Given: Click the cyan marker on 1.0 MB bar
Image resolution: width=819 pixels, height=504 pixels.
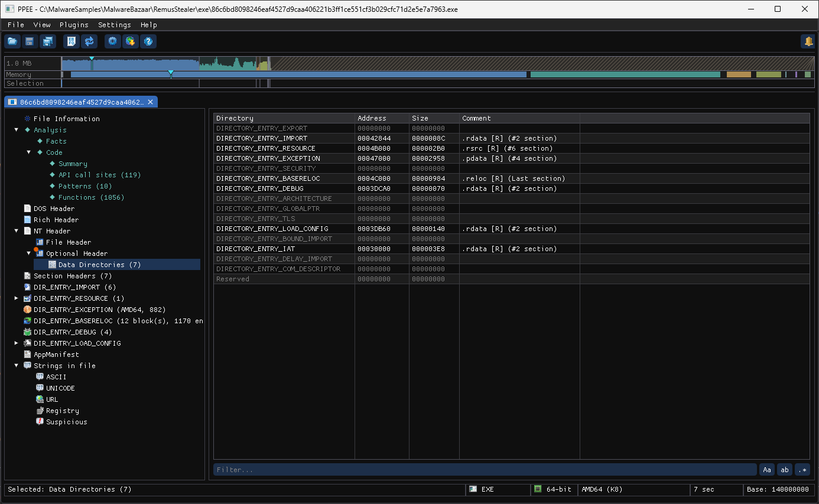Looking at the screenshot, I should [x=92, y=58].
